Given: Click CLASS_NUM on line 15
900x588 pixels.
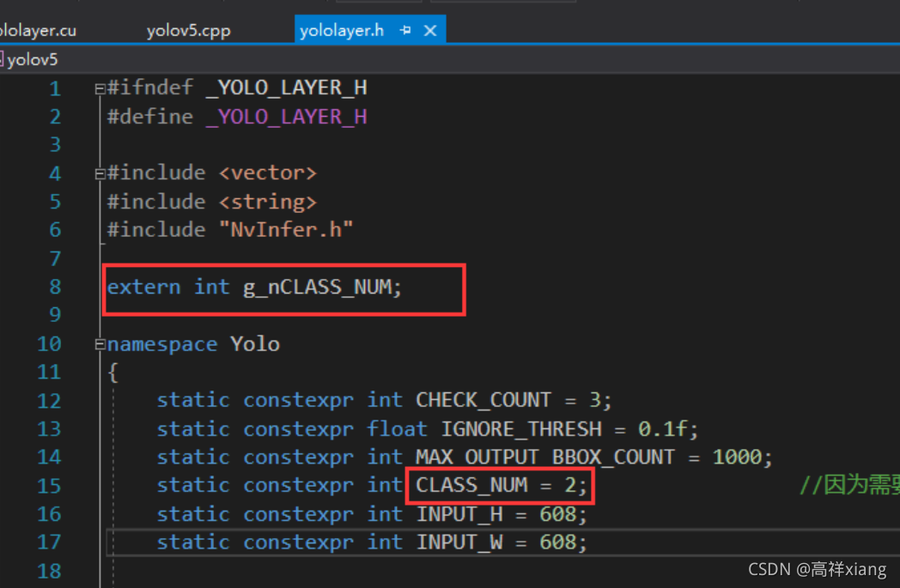Looking at the screenshot, I should click(471, 485).
